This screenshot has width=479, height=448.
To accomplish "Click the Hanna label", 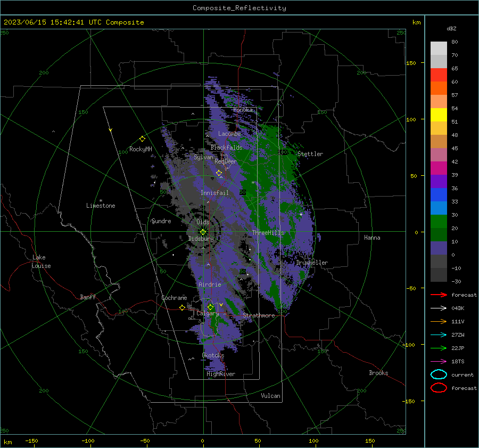I will [372, 238].
